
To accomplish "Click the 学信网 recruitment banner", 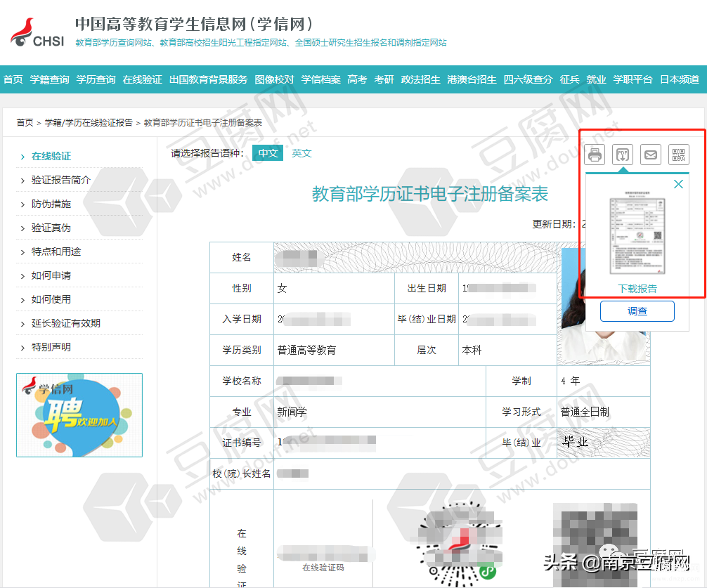I will click(79, 415).
